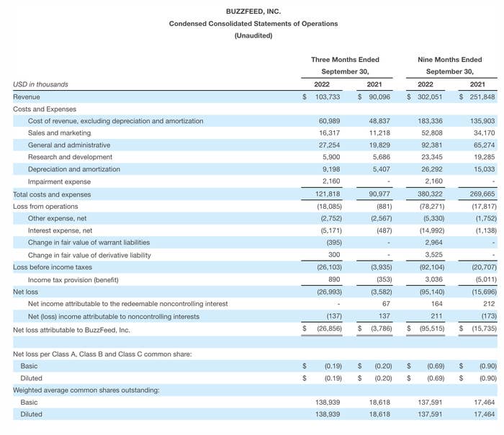Click research and development value 5,900
This screenshot has height=435, width=504.
pos(331,157)
